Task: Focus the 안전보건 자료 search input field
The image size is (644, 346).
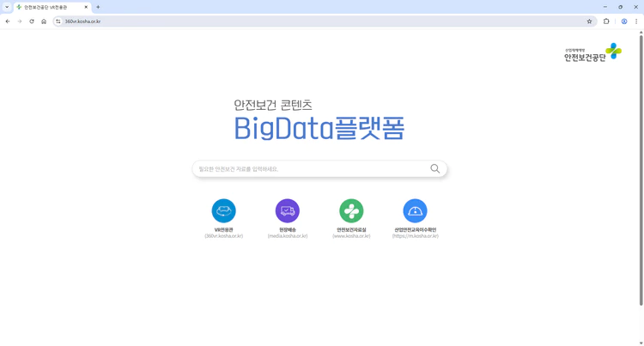Action: [309, 169]
